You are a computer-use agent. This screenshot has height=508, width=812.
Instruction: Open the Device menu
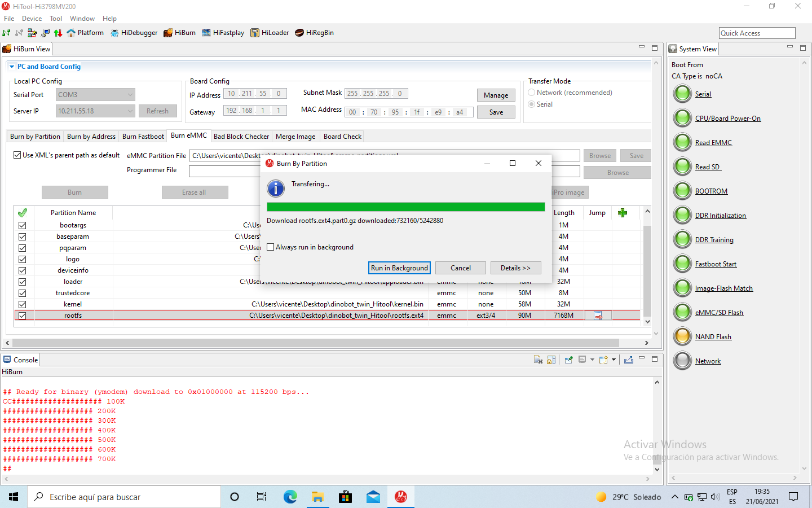tap(32, 19)
